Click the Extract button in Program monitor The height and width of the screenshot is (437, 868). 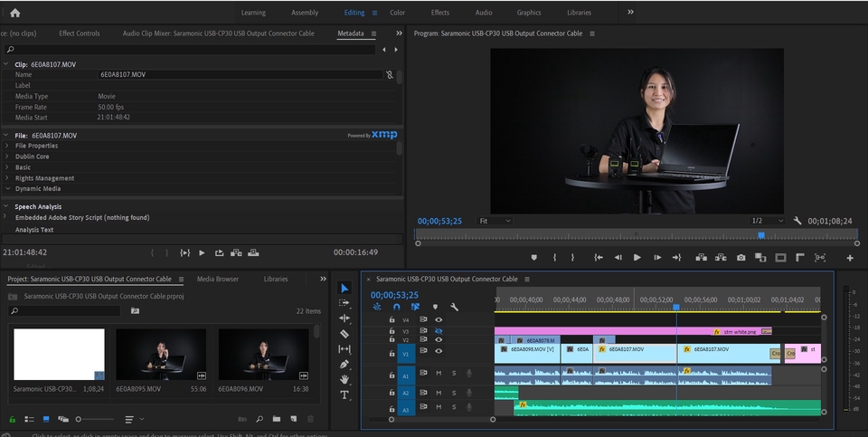click(x=721, y=258)
